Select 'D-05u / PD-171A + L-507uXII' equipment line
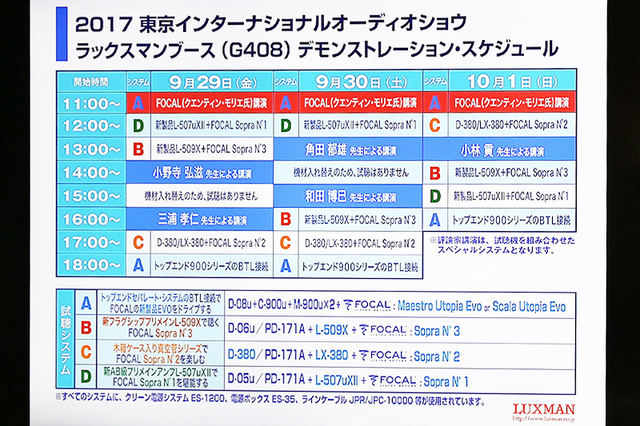640x426 pixels. point(293,379)
